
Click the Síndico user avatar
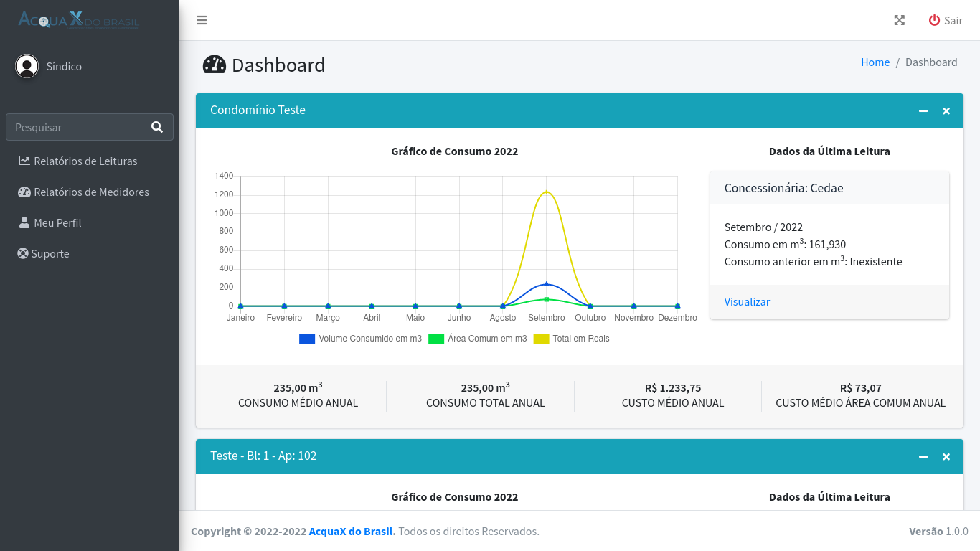[x=27, y=66]
